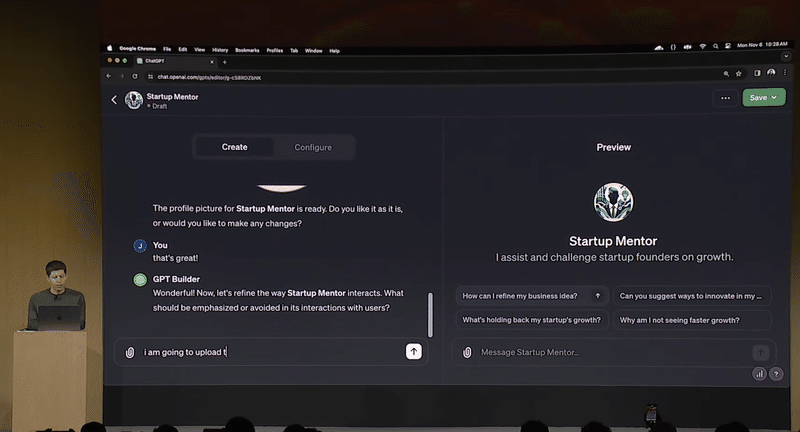Bookmark this page with the star icon
This screenshot has height=432, width=800.
coord(738,74)
